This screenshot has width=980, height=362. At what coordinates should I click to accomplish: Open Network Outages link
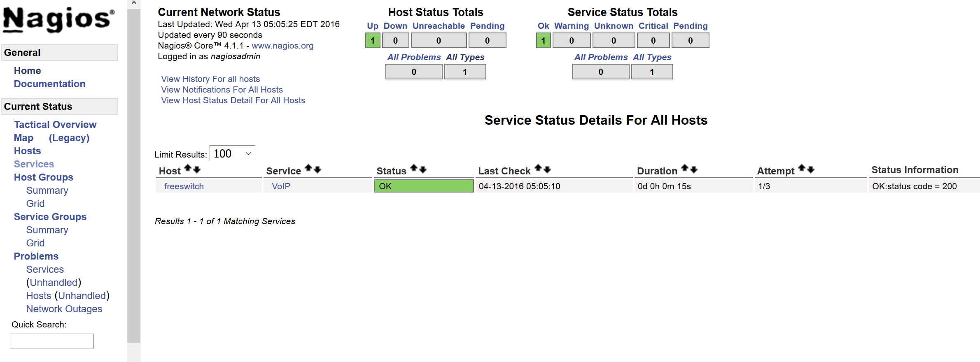64,309
